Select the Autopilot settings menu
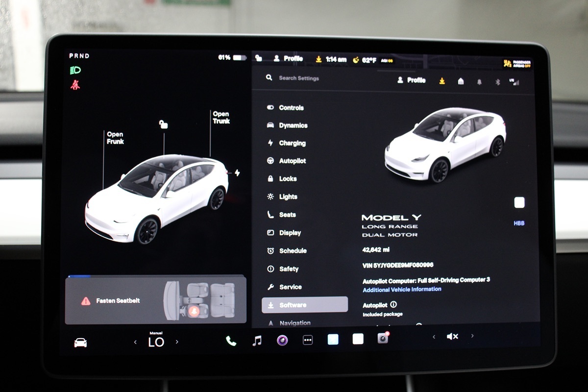 coord(292,161)
